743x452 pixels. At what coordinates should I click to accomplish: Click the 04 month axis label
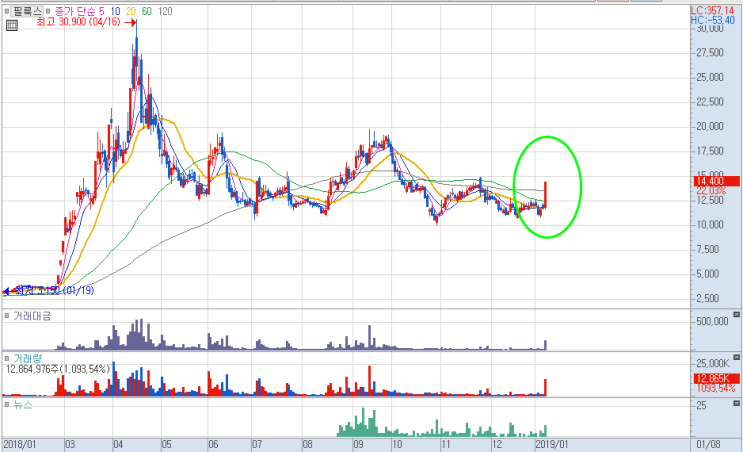(x=118, y=444)
